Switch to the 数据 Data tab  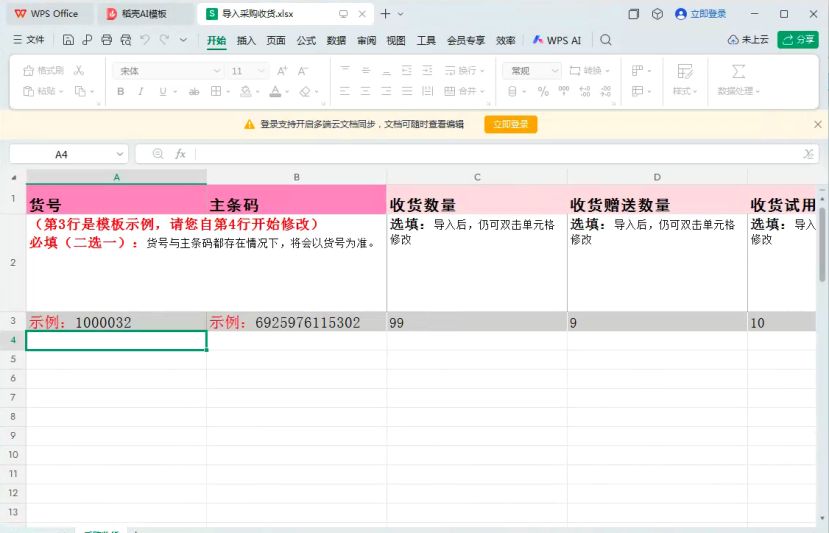point(336,40)
